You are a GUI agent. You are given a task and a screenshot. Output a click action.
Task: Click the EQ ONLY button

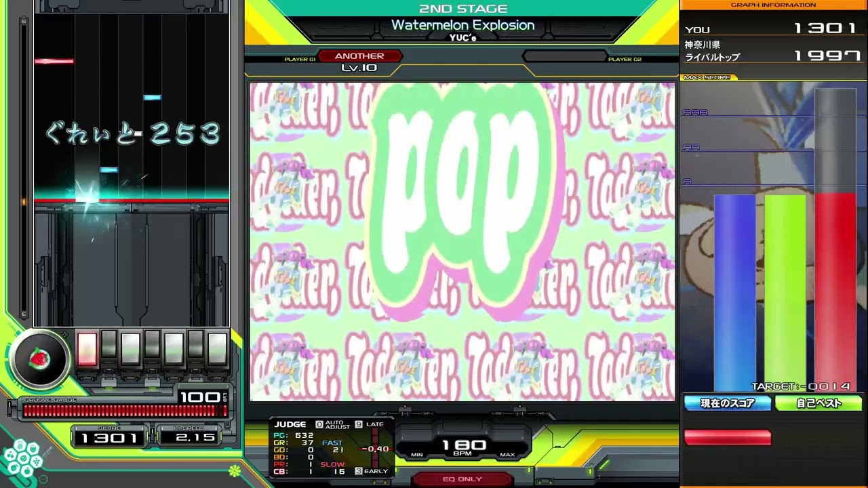tap(462, 479)
